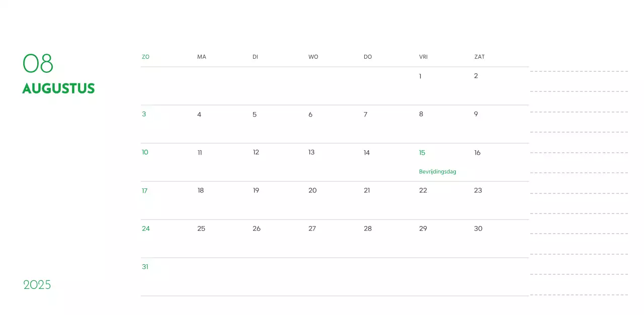
Task: Select Sunday the 31st
Action: click(x=145, y=267)
